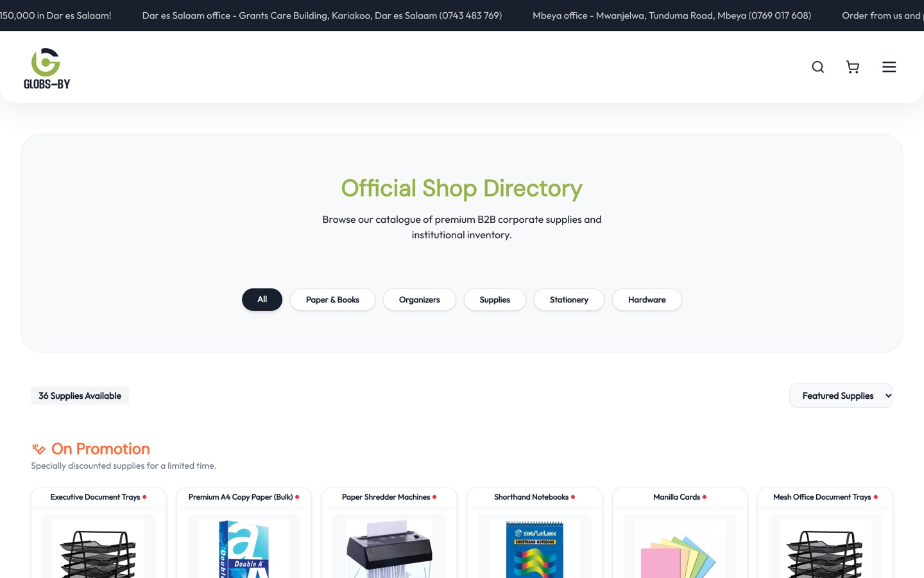The width and height of the screenshot is (924, 578).
Task: Click the Mbeya office banner text
Action: click(672, 15)
